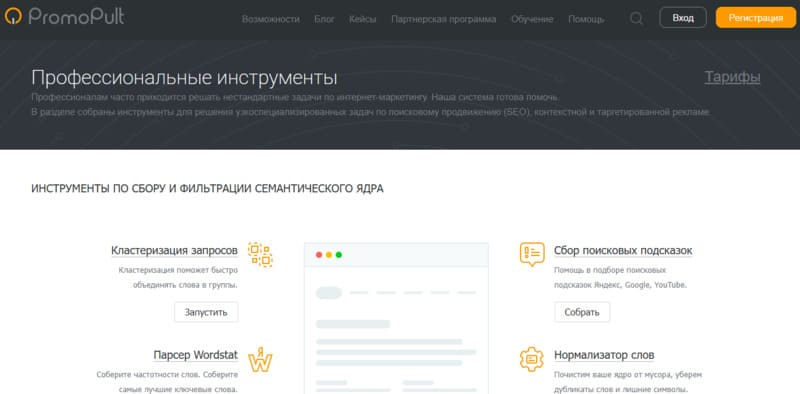Viewport: 800px width, 394px height.
Task: Click text 'Кластеризация поможет быстро'
Action: coord(178,270)
